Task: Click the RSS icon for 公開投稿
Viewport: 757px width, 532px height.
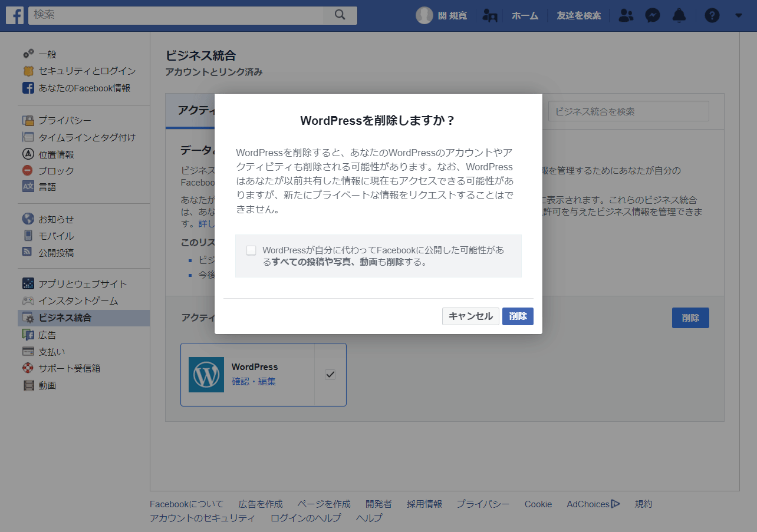Action: tap(27, 252)
